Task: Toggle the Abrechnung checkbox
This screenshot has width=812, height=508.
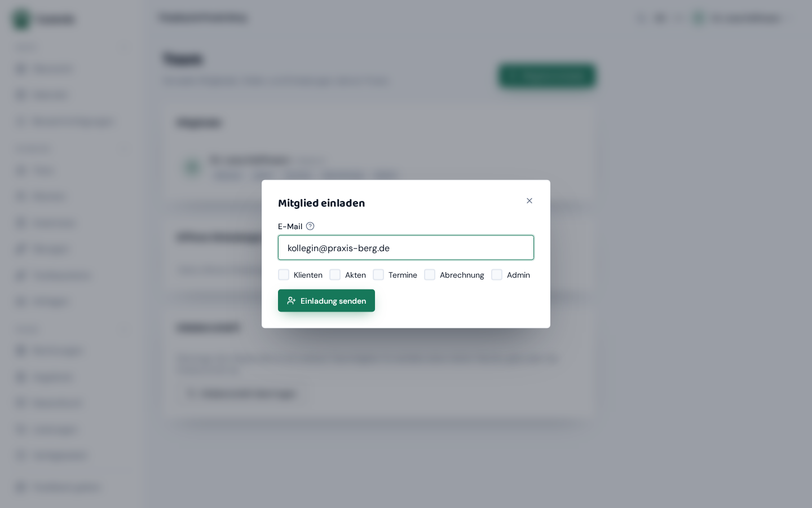Action: point(430,275)
